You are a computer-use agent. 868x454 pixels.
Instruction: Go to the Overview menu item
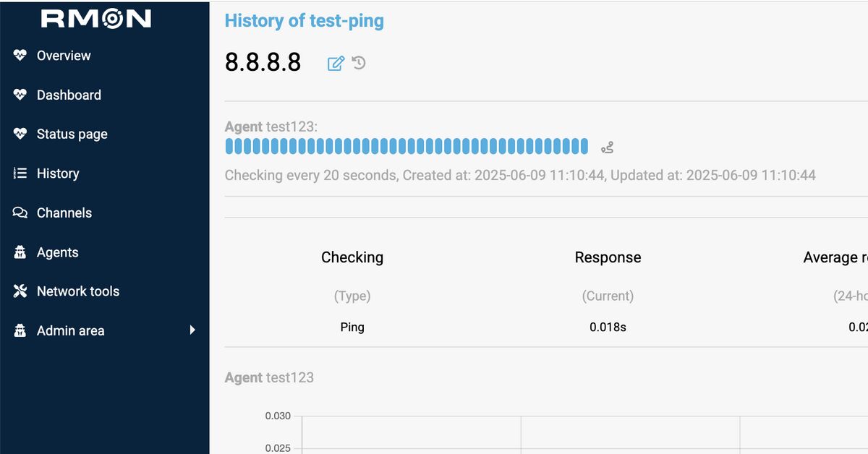tap(64, 56)
